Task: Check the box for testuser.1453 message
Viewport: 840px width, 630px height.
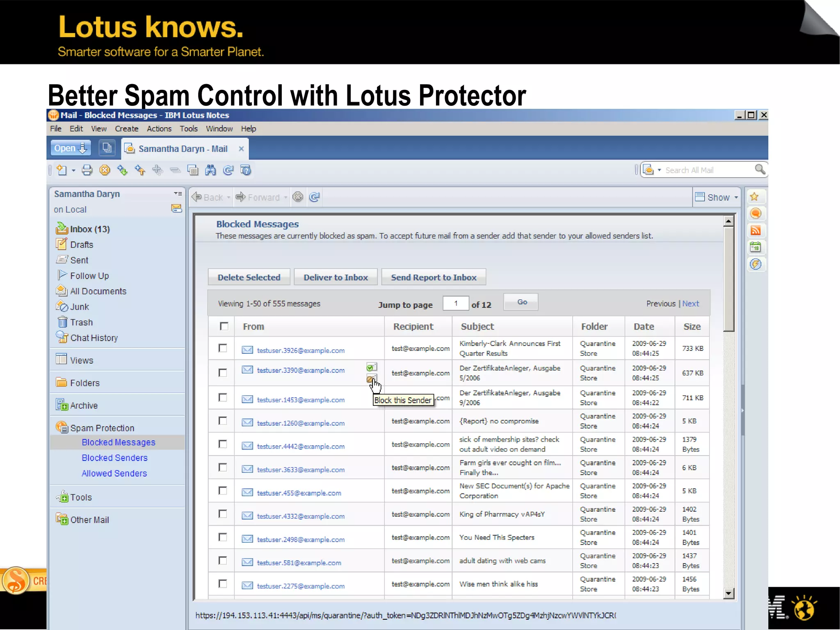Action: tap(223, 397)
